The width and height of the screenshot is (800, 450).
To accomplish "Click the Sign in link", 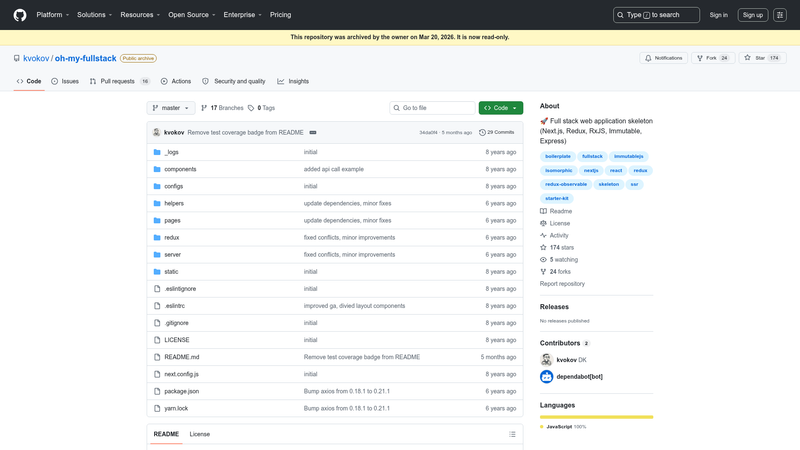I will tap(718, 15).
